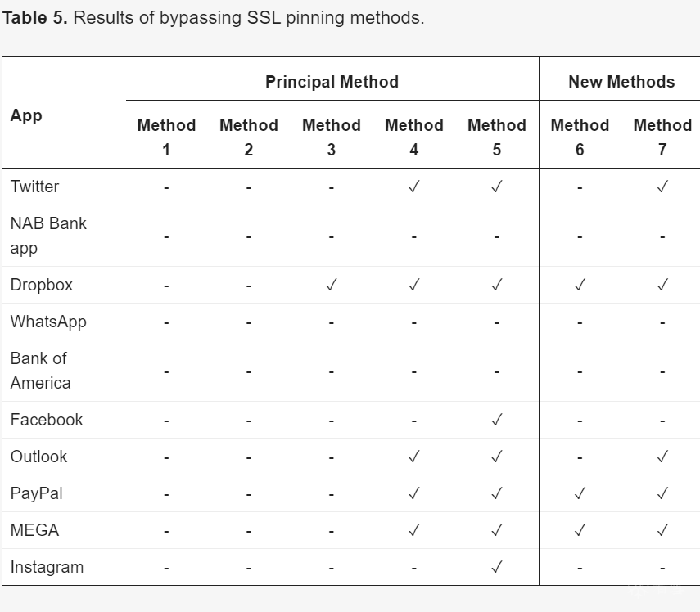Click the Principal Method column group header
The height and width of the screenshot is (612, 700).
pyautogui.click(x=332, y=82)
